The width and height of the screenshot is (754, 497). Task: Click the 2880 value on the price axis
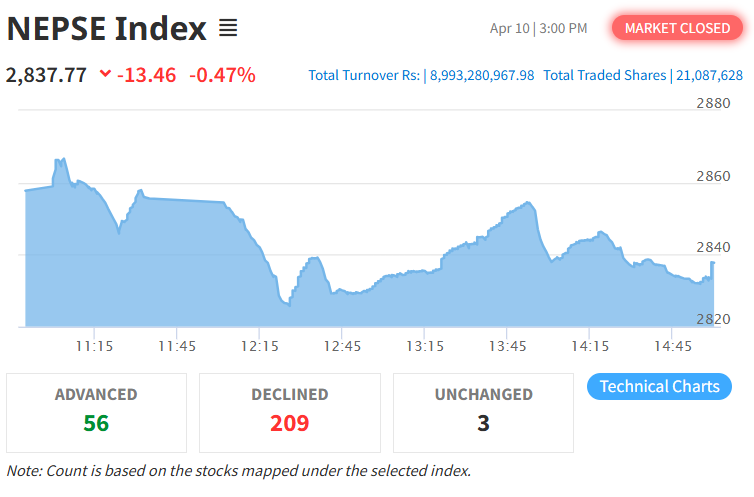[713, 104]
